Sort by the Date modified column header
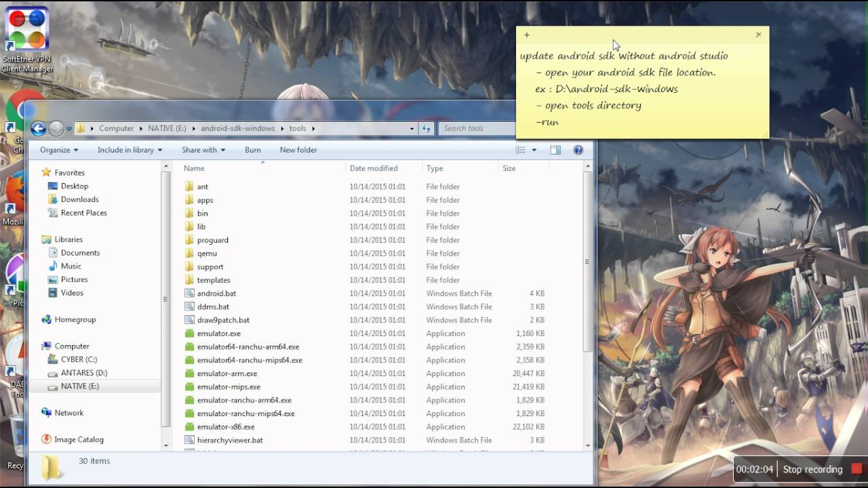This screenshot has height=488, width=868. (384, 168)
